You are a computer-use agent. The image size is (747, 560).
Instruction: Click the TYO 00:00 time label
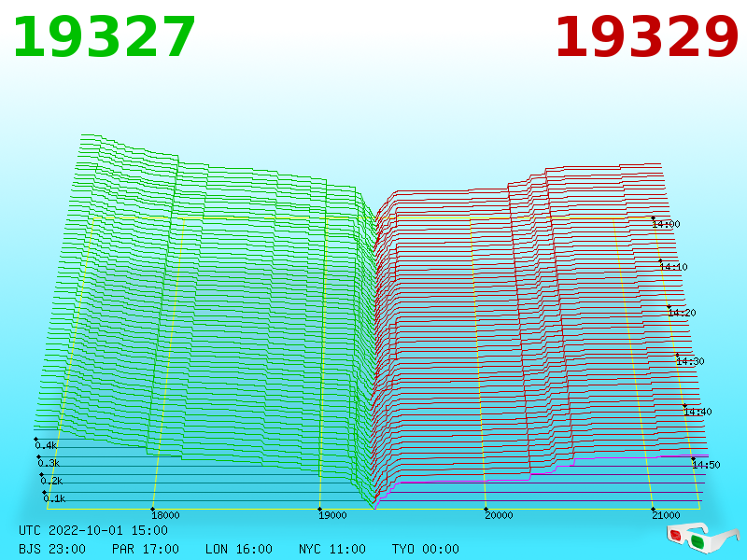(x=426, y=549)
